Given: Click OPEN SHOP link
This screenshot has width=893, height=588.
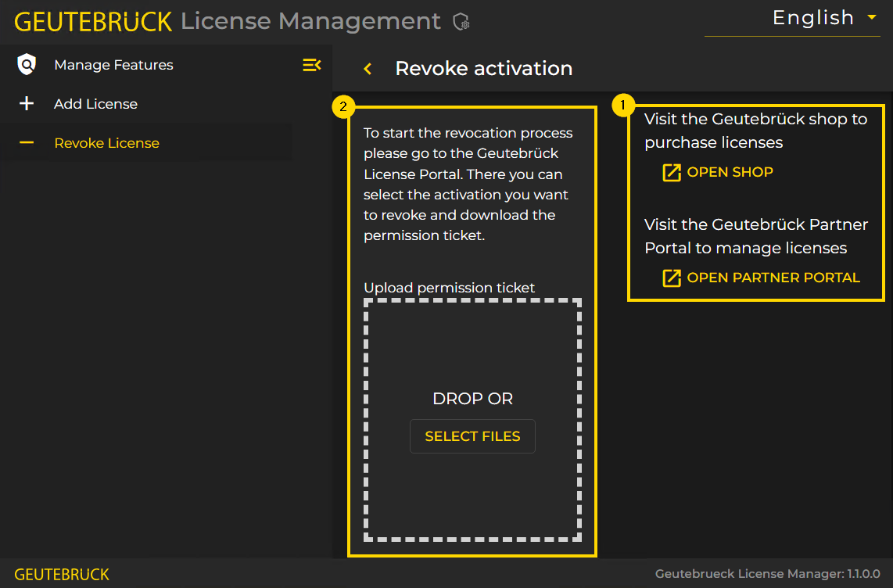Looking at the screenshot, I should [718, 172].
